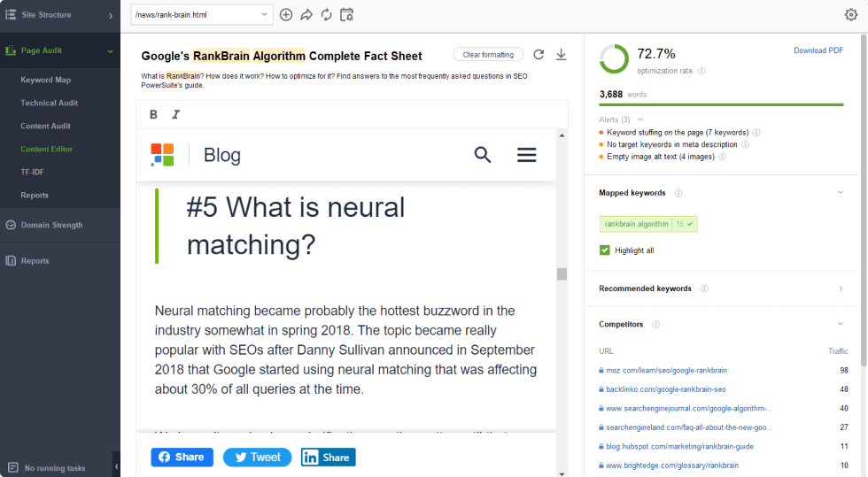Click the No running tasks icon
868x477 pixels.
point(13,467)
